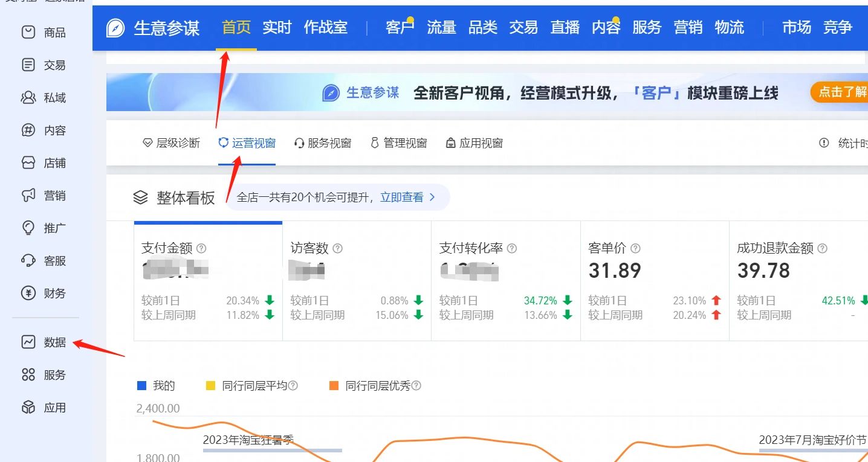Click the 推广 lightbulb icon in sidebar

coord(28,228)
